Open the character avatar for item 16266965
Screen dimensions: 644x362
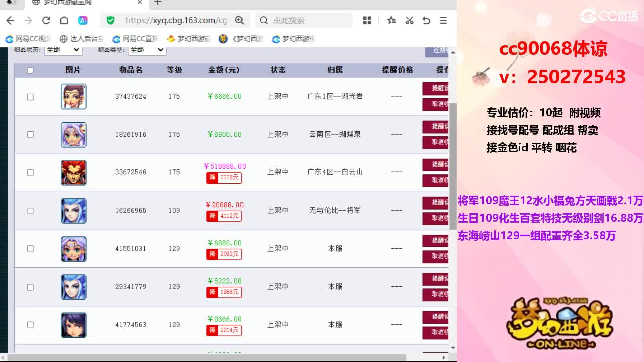click(x=73, y=211)
